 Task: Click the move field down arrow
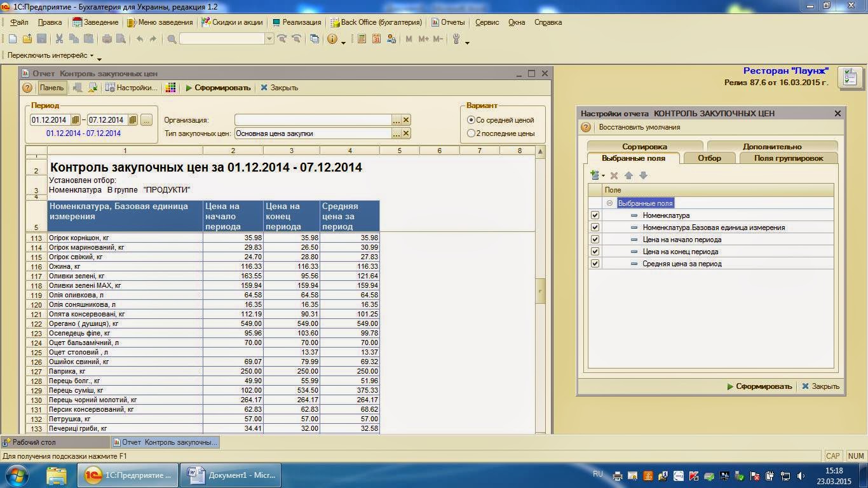[x=643, y=175]
